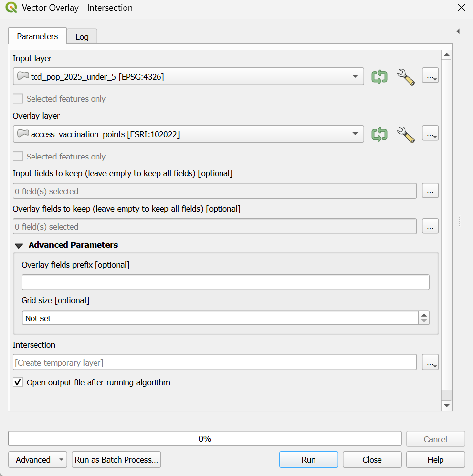Click iterate-over-features icon for Overlay layer
The image size is (473, 476).
pos(379,134)
